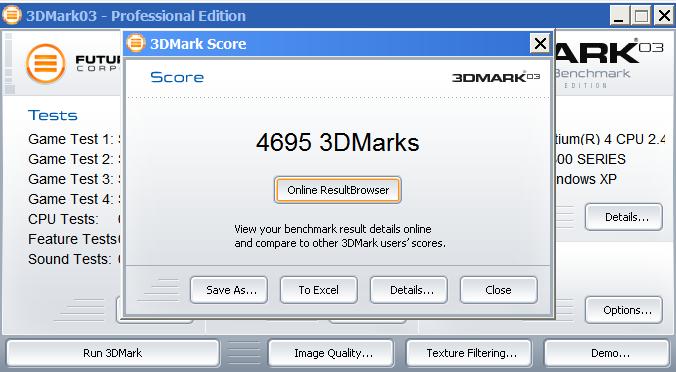The width and height of the screenshot is (676, 372).
Task: Open system Details… in main window
Action: point(624,217)
